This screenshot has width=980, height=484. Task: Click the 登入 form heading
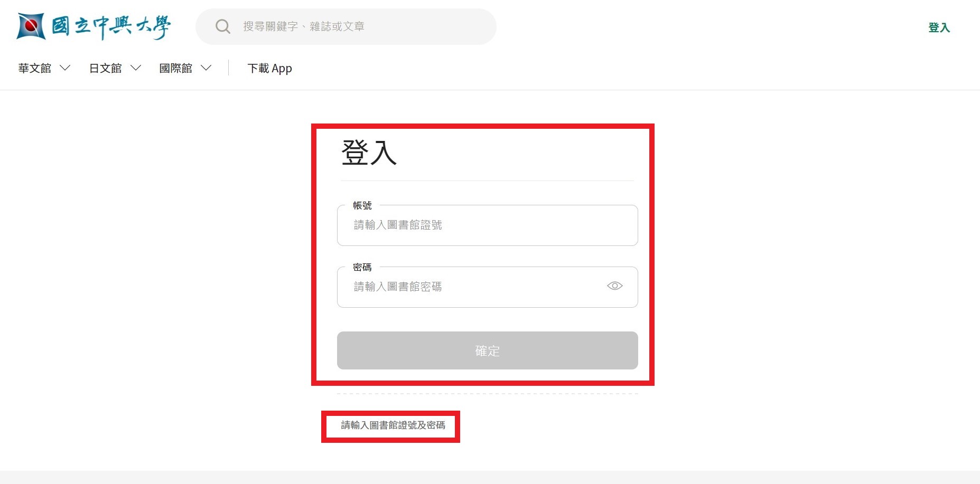coord(369,153)
